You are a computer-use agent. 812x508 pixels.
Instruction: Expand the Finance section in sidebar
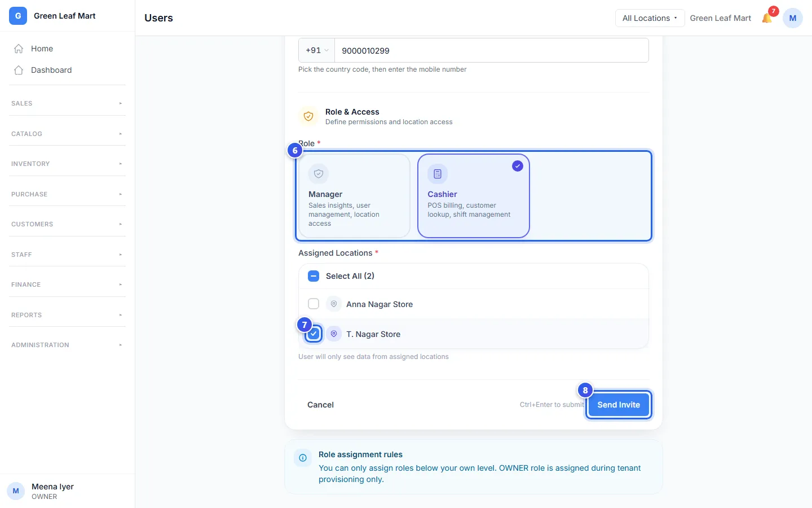click(x=67, y=284)
